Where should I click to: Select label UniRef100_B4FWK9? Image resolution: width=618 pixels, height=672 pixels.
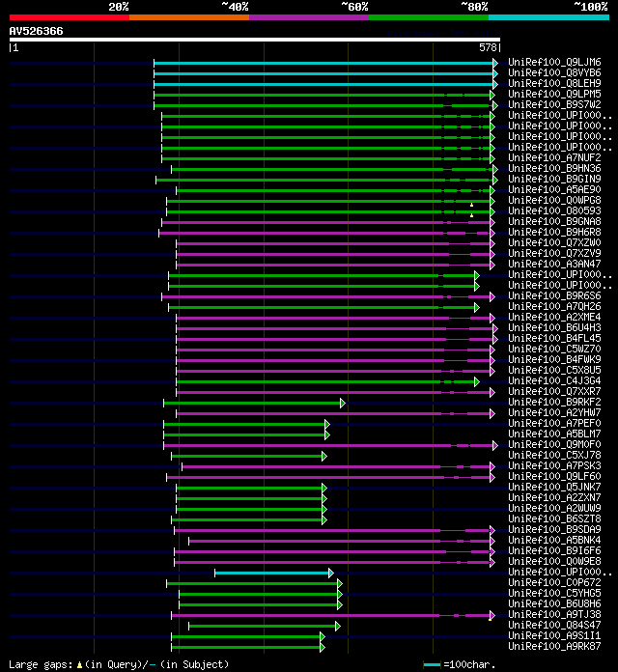554,359
